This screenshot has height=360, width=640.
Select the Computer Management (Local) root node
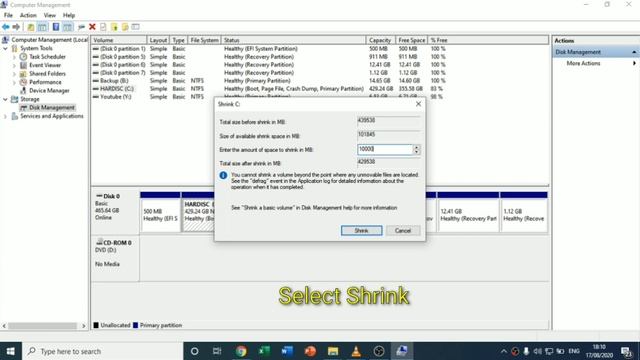click(x=49, y=40)
